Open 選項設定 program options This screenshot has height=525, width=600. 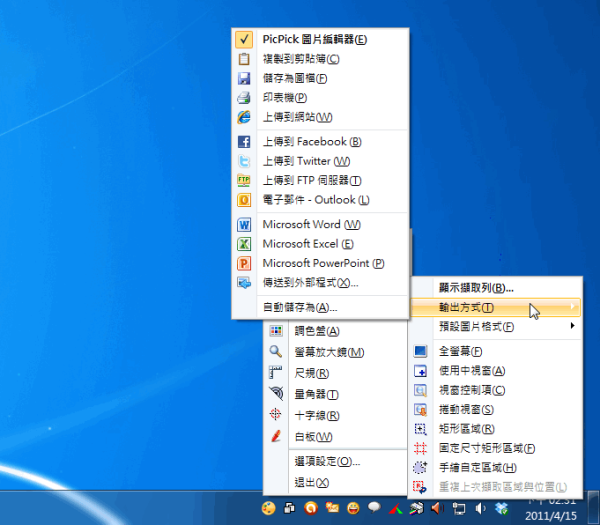326,462
